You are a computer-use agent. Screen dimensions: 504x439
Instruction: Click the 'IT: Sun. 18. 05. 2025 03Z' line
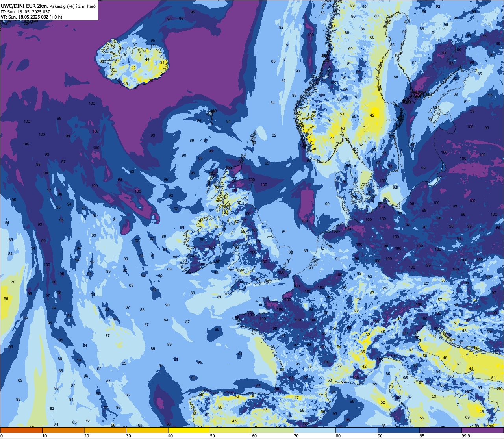[x=26, y=11]
